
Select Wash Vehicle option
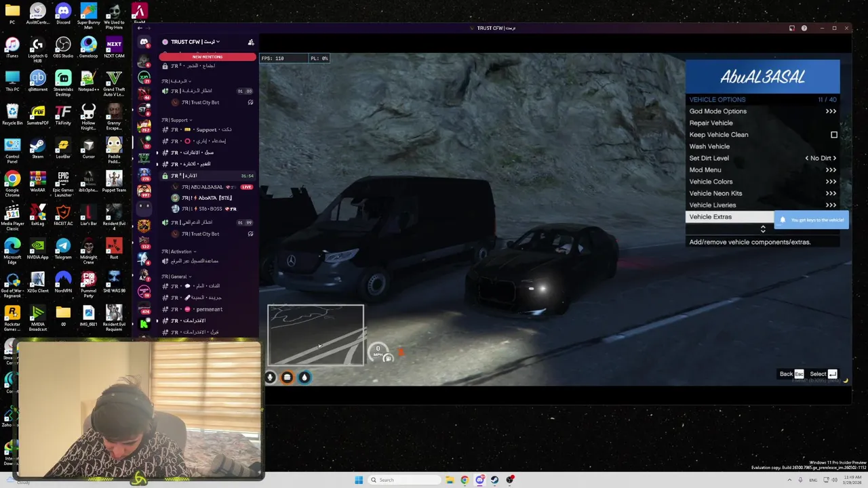pos(763,146)
